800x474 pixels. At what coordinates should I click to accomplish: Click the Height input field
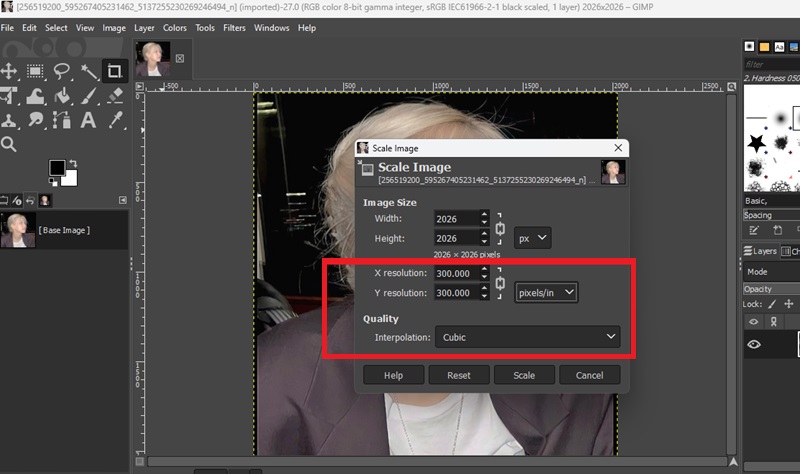pyautogui.click(x=456, y=238)
